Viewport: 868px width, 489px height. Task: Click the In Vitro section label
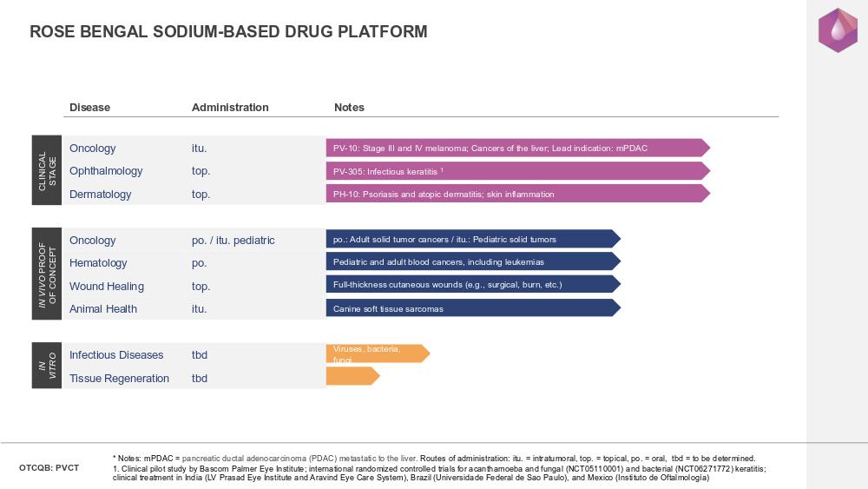click(47, 367)
